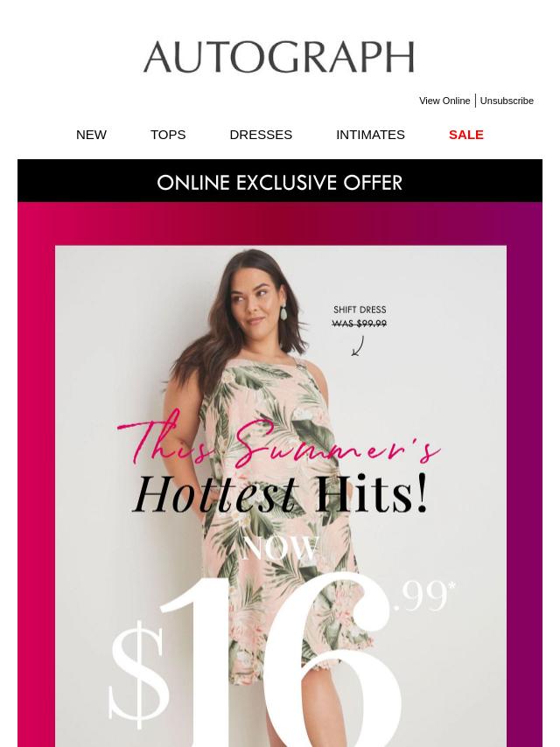
Task: Click the NOW text above price
Action: (x=280, y=548)
